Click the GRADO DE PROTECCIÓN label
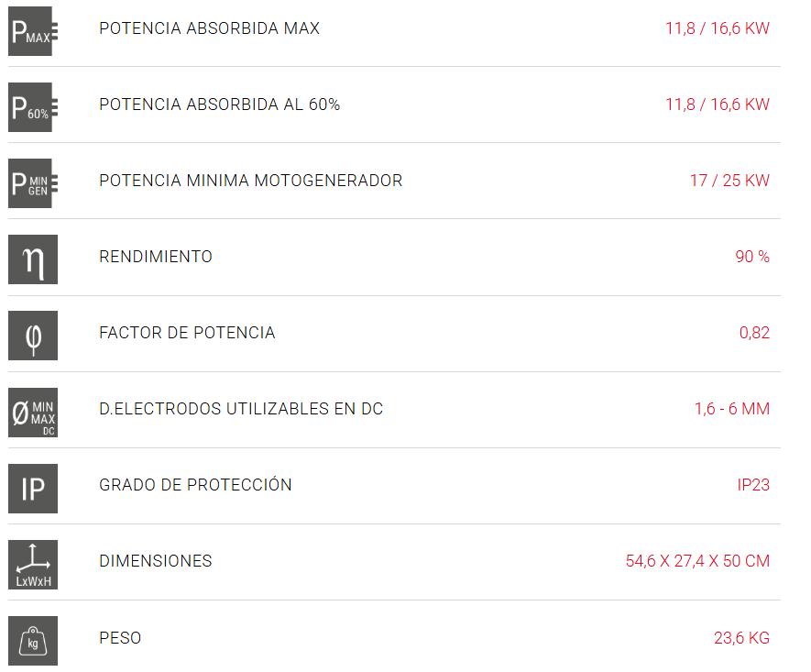 tap(195, 485)
